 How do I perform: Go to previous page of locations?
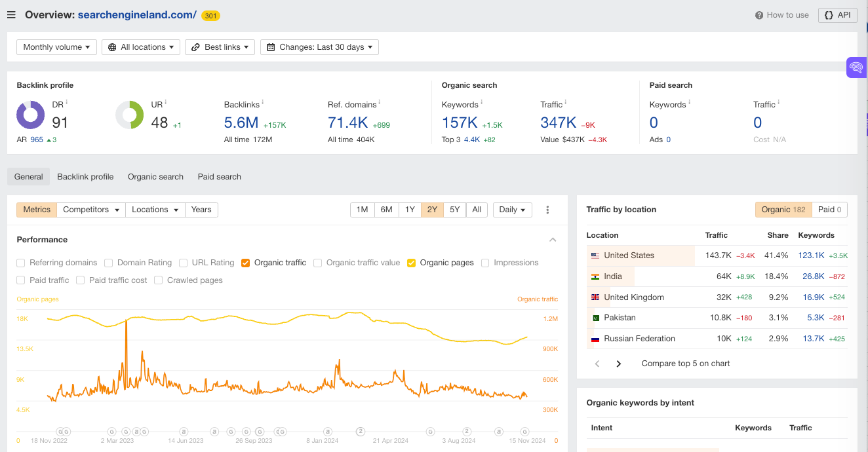597,364
